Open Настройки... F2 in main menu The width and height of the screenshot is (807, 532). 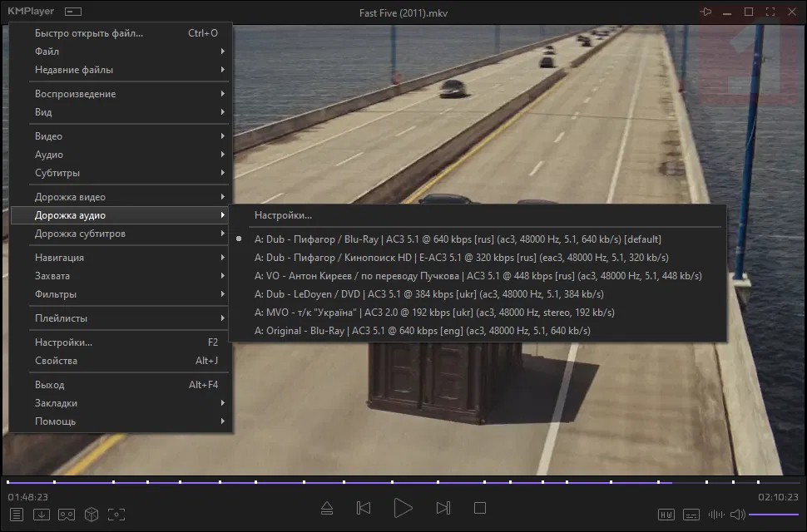pyautogui.click(x=121, y=342)
